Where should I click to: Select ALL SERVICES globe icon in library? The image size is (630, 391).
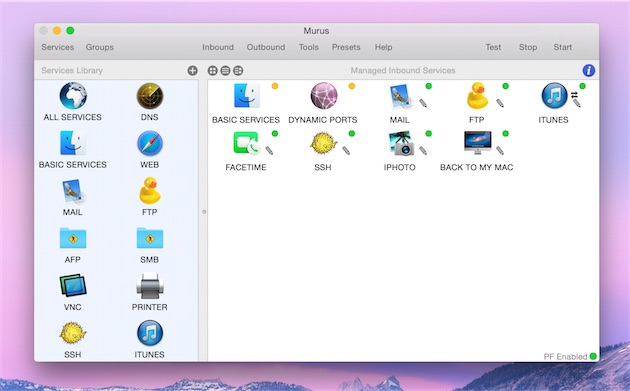73,96
